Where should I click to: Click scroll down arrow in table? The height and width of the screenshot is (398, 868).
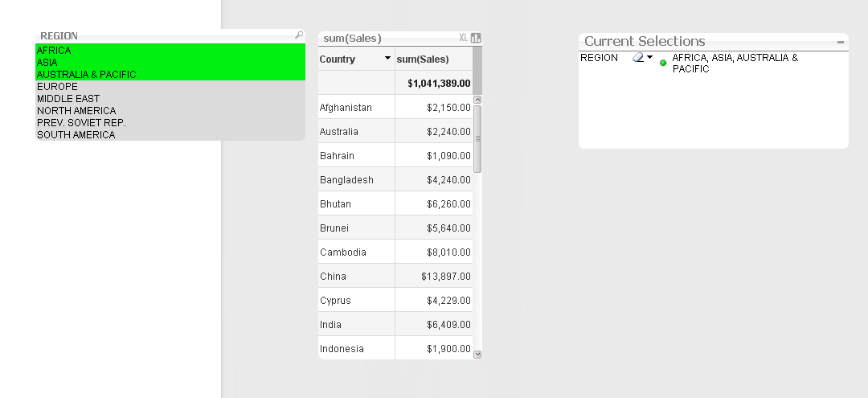(477, 355)
